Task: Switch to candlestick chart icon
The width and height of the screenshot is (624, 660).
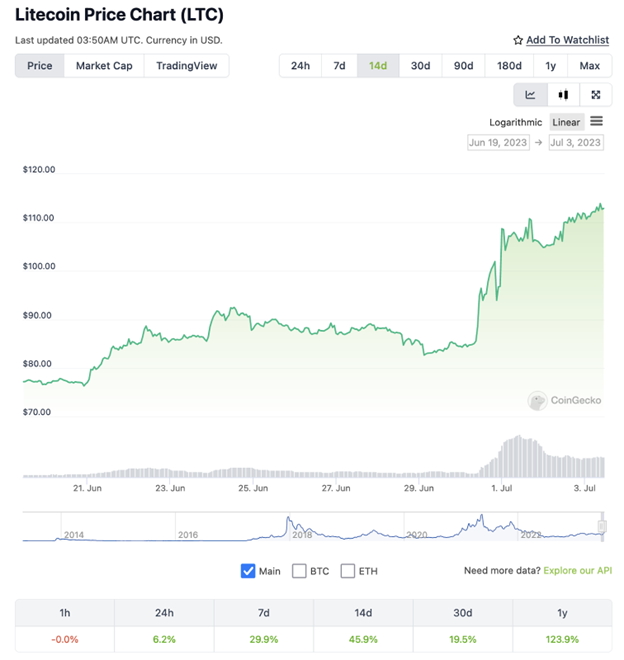Action: pos(563,95)
